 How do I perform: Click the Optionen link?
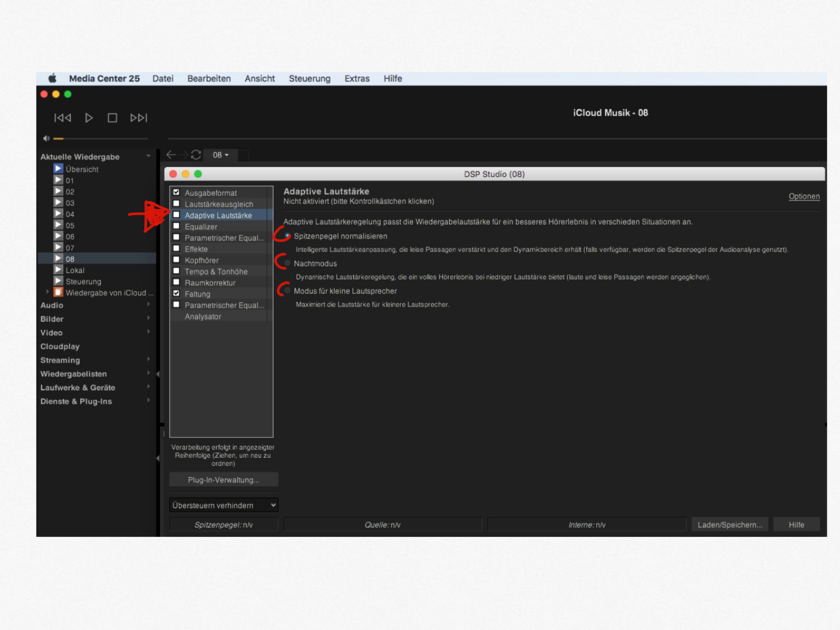804,196
